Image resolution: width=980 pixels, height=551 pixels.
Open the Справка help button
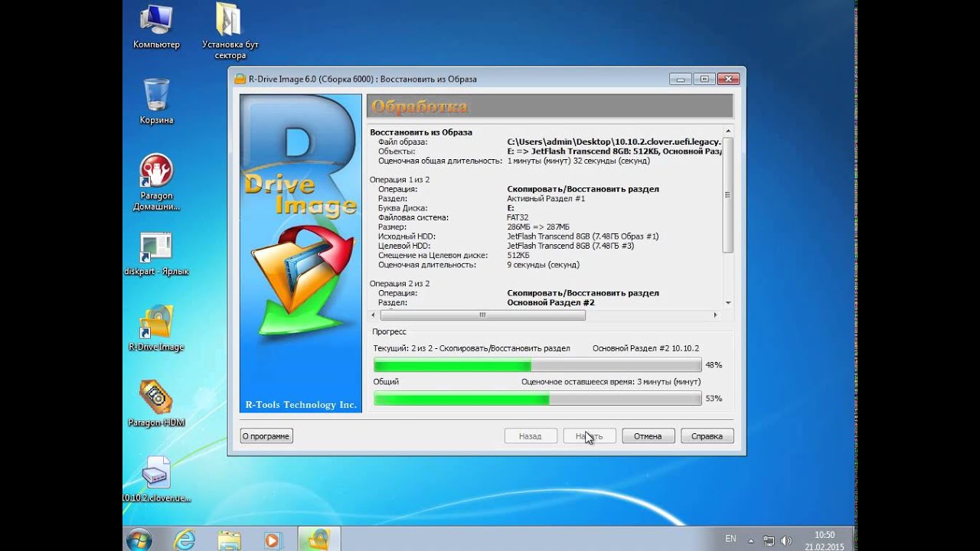click(x=707, y=436)
